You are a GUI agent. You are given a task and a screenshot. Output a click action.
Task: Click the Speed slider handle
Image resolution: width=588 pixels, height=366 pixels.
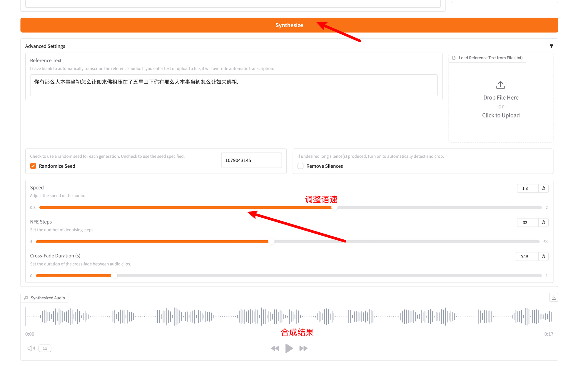pyautogui.click(x=334, y=207)
